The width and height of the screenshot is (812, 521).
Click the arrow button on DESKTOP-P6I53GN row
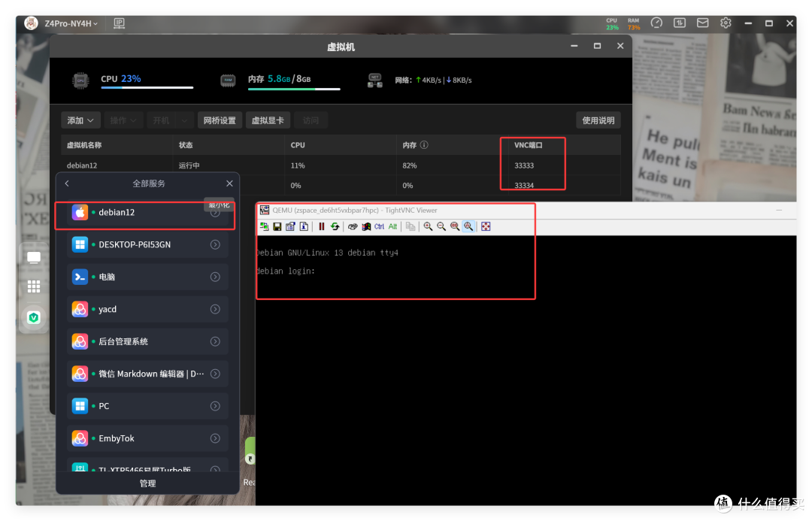click(x=215, y=244)
